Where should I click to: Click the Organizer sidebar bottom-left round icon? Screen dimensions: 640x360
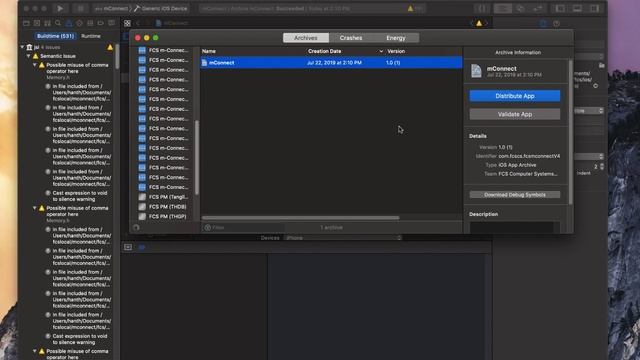click(136, 227)
